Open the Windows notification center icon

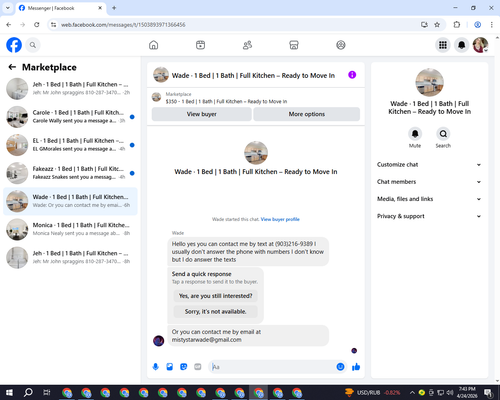(489, 393)
